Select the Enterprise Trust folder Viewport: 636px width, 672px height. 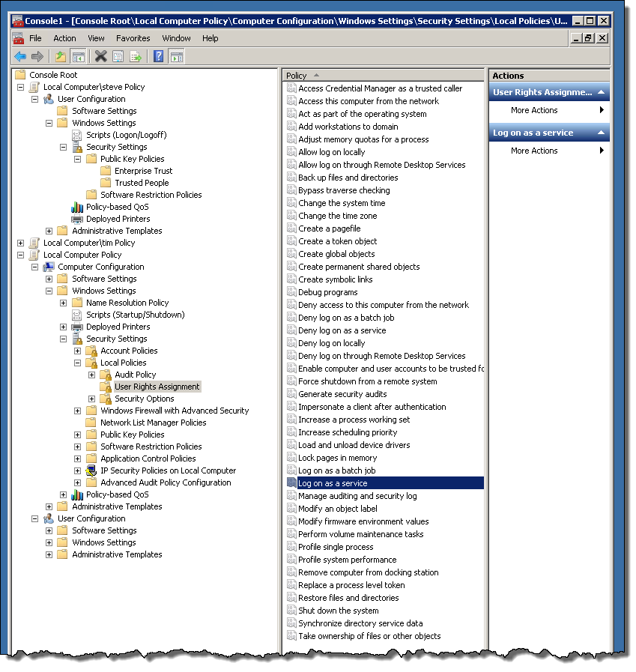pos(144,171)
